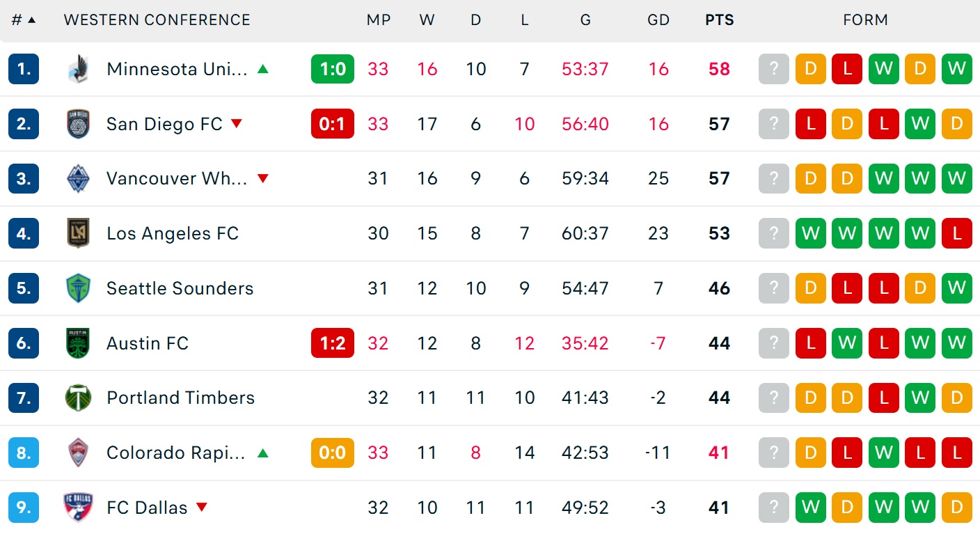This screenshot has height=534, width=980.
Task: Click the Minnesota United team crest
Action: coord(77,69)
